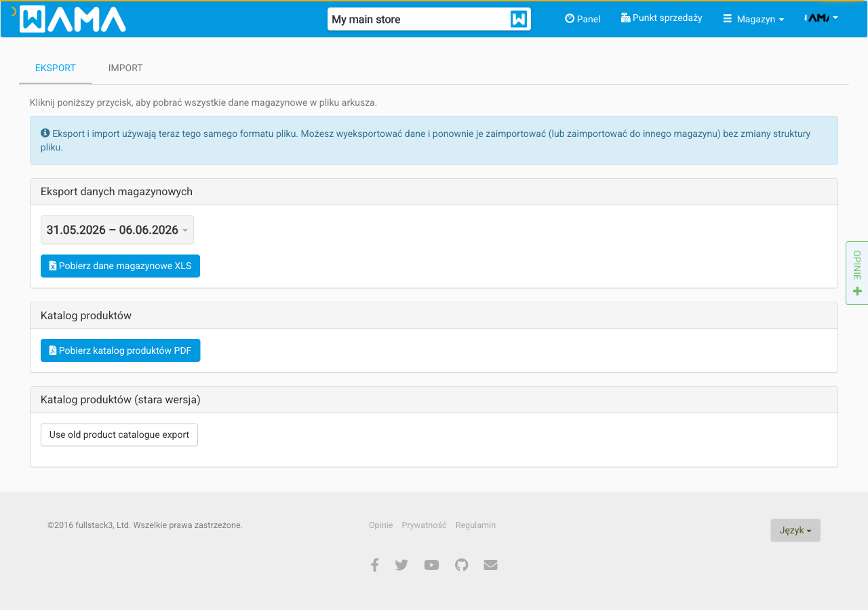This screenshot has width=868, height=610.
Task: Click the email envelope icon in footer
Action: pos(491,565)
